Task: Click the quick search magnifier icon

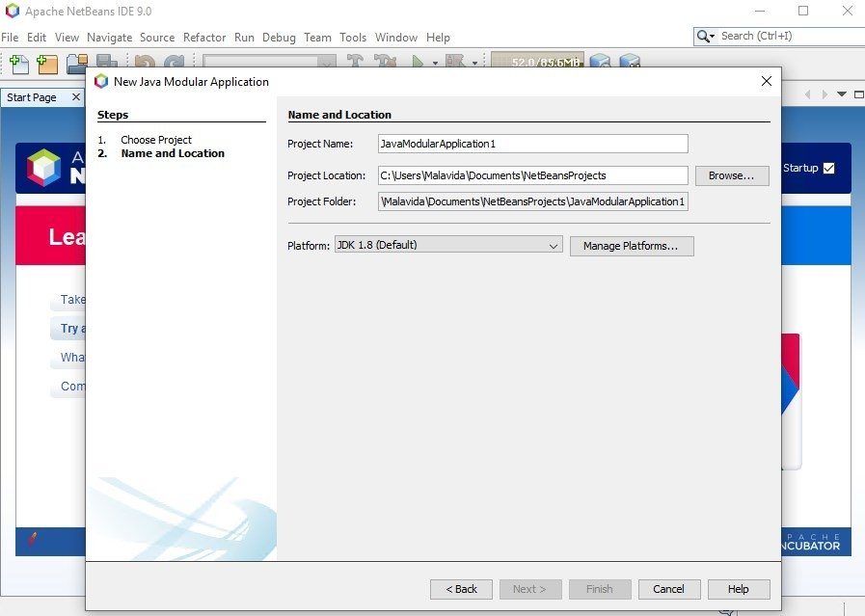Action: click(x=703, y=37)
